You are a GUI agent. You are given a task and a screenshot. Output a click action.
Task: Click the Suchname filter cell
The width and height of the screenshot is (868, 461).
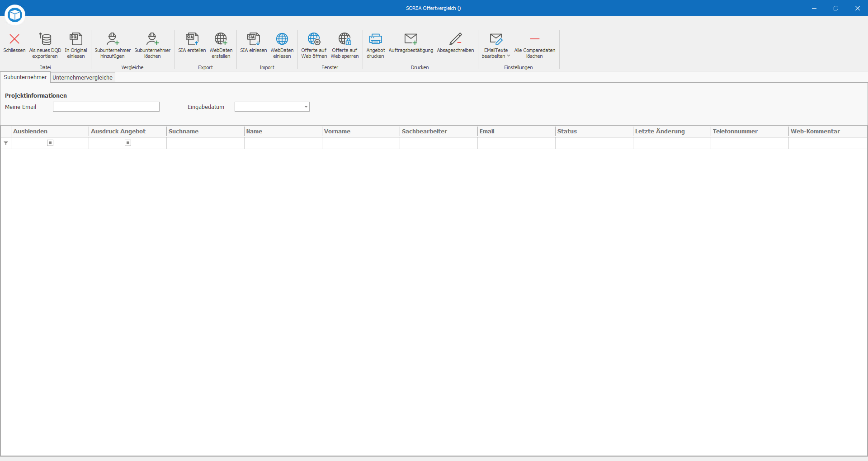205,143
